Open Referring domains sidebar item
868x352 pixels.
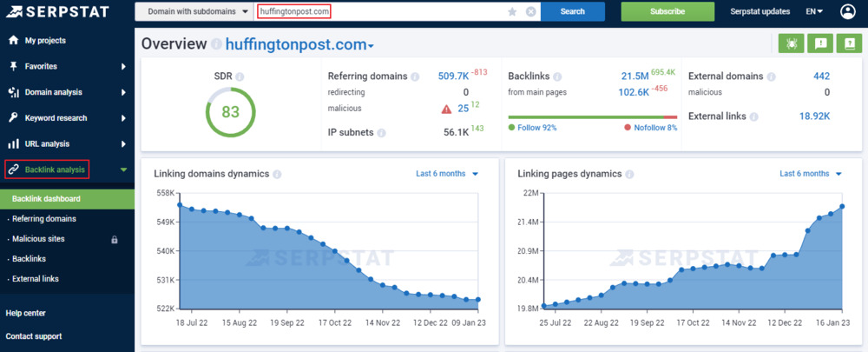click(x=43, y=219)
